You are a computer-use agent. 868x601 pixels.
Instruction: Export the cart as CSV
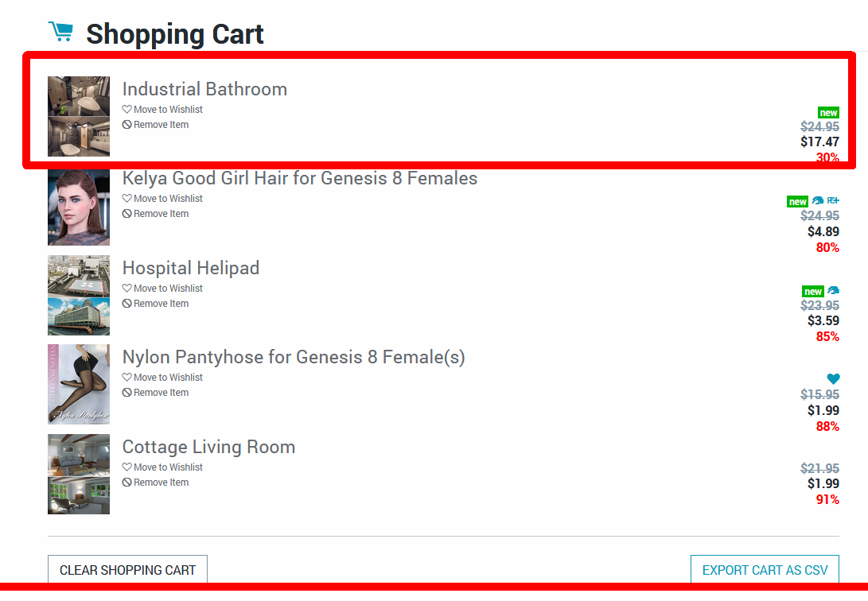764,570
